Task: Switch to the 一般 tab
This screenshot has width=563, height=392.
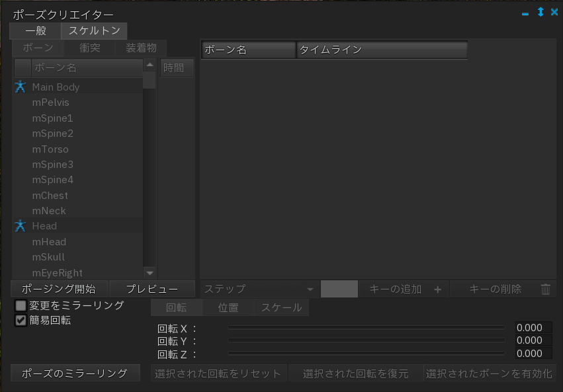Action: pos(36,31)
